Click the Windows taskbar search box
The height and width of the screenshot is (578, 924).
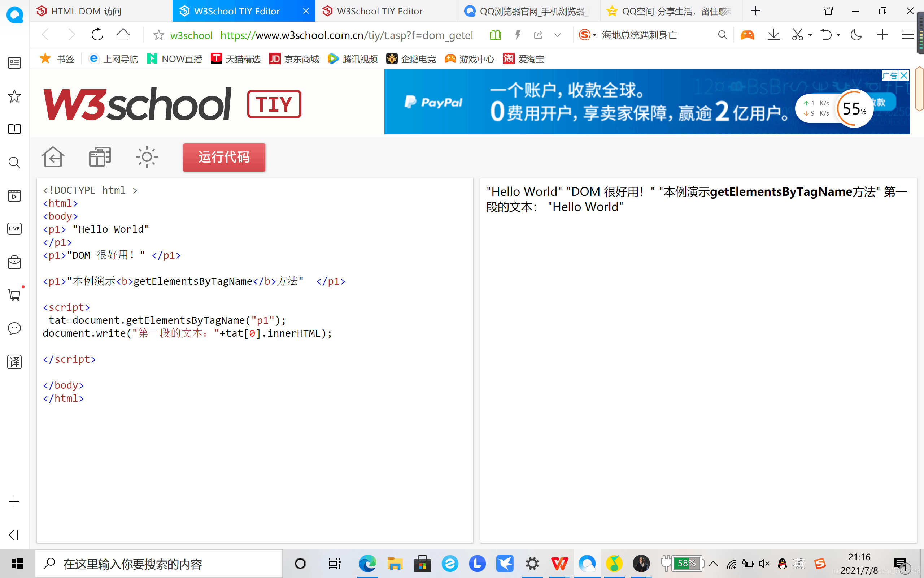click(159, 564)
